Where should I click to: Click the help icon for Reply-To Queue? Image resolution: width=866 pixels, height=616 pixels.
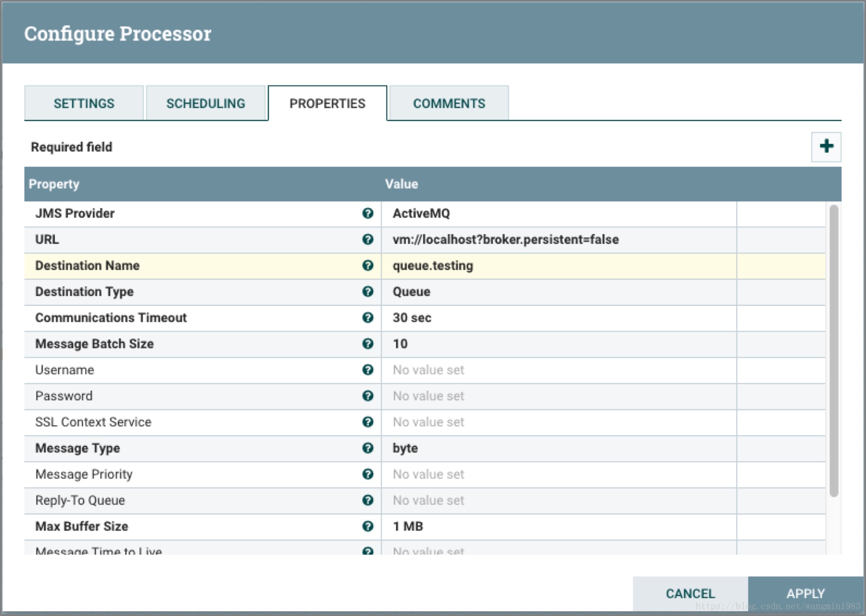pyautogui.click(x=368, y=500)
